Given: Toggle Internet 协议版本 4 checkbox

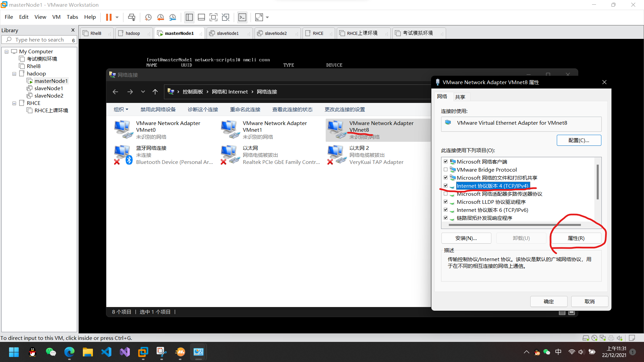Looking at the screenshot, I should click(446, 186).
